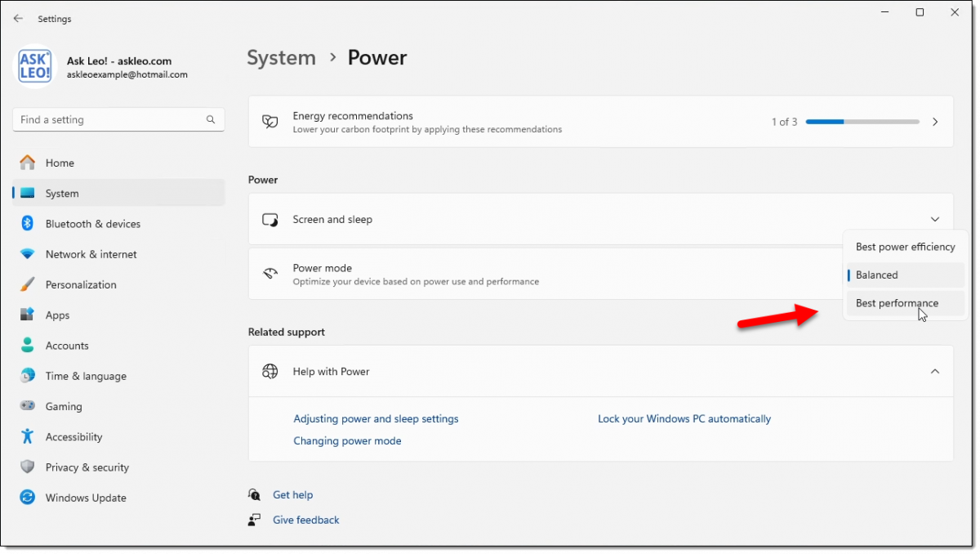Click the Power mode gauge icon

(270, 273)
